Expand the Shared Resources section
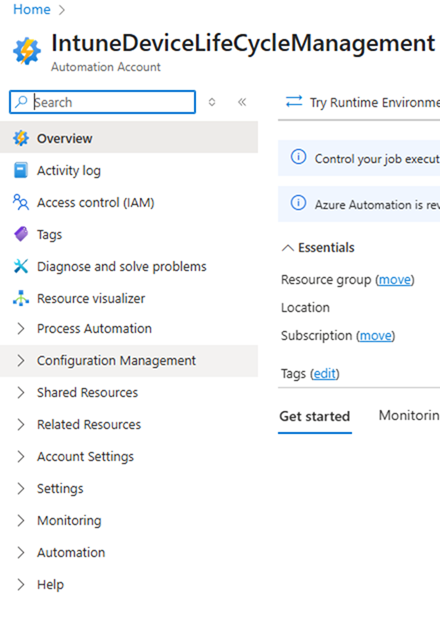 coord(21,393)
